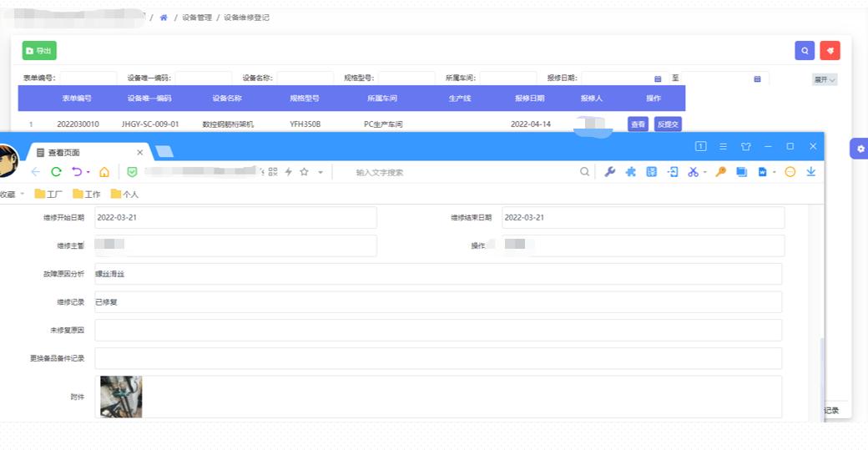Focus the 规格型号 filter input
868x450 pixels.
coord(406,78)
